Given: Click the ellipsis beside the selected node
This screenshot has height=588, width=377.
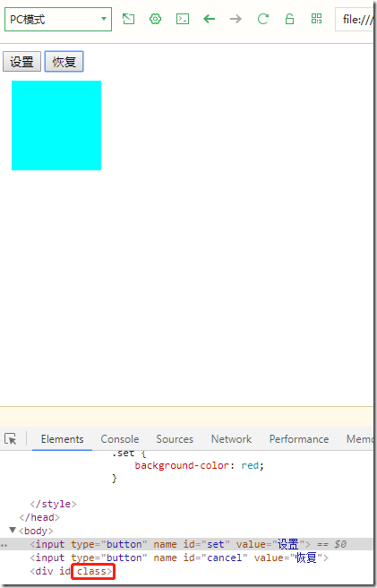Looking at the screenshot, I should tap(4, 546).
